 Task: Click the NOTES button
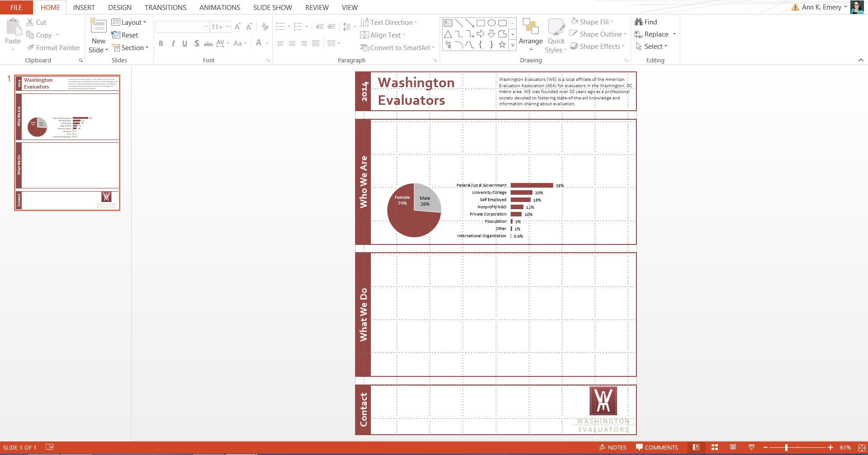[613, 447]
